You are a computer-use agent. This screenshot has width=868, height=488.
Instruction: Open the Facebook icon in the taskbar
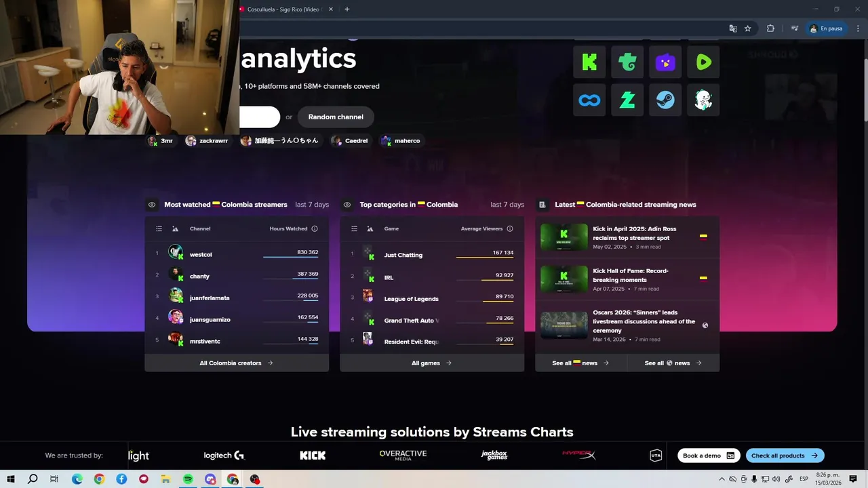121,479
